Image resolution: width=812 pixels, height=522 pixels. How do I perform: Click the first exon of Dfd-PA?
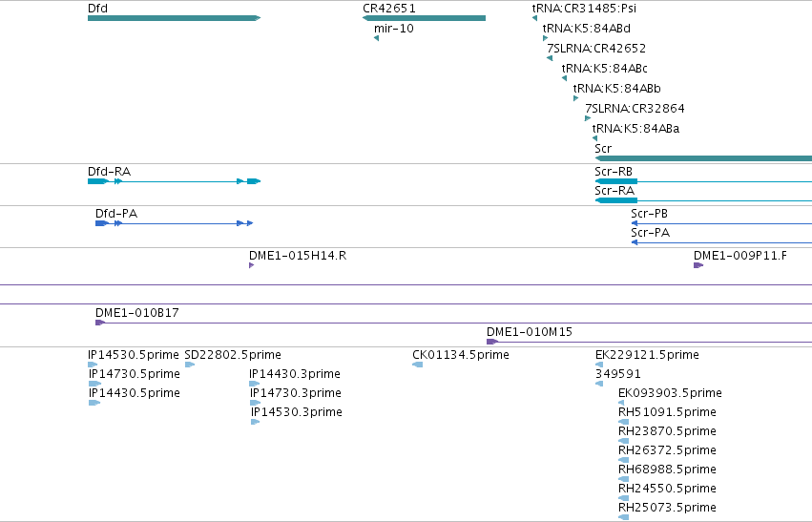pos(102,223)
